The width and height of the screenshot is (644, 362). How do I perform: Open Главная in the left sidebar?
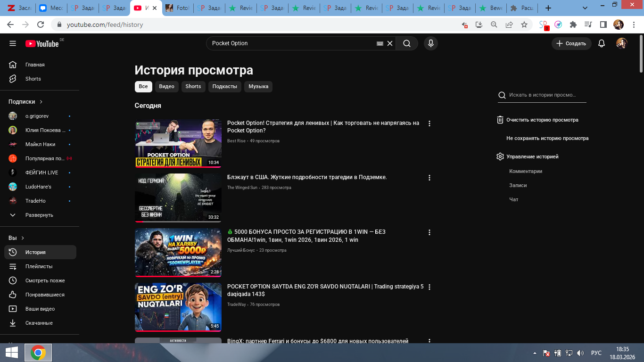click(x=40, y=65)
